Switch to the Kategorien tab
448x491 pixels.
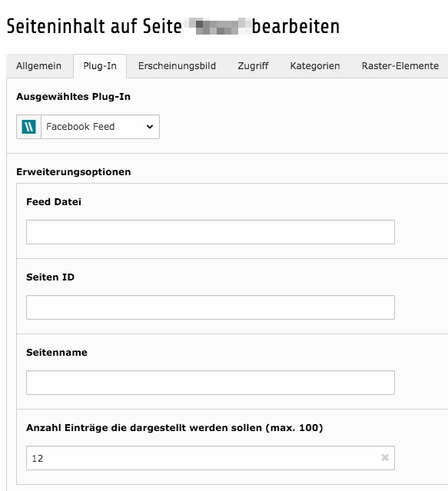tap(315, 66)
